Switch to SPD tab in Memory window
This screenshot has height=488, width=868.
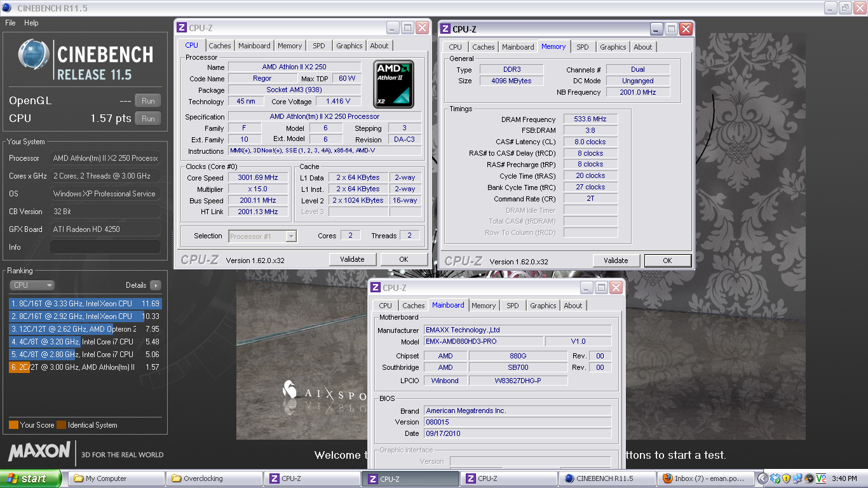click(583, 47)
